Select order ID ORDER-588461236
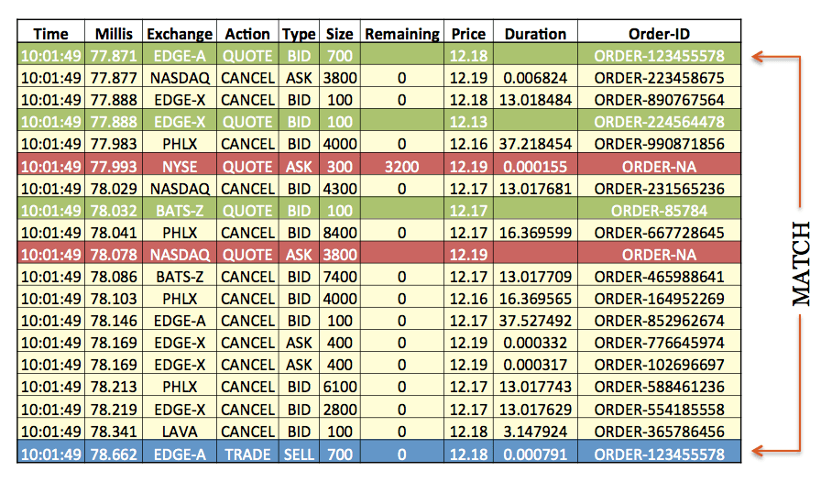This screenshot has width=821, height=504. pos(659,387)
